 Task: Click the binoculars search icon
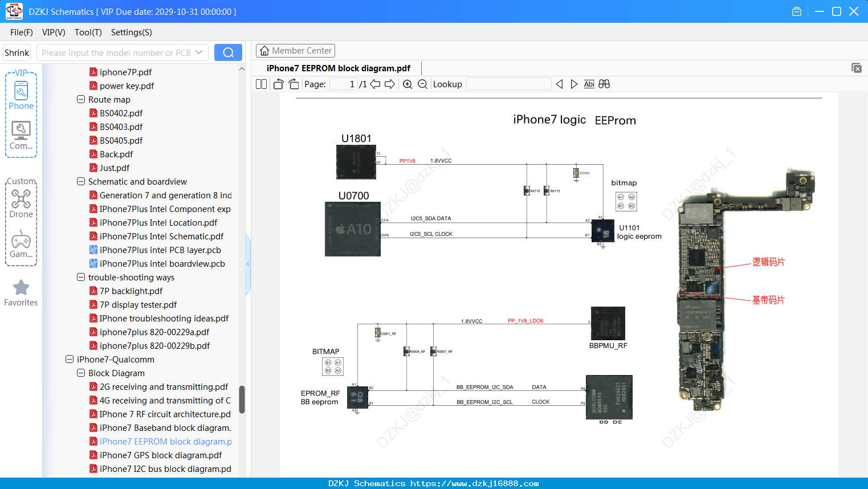coord(604,84)
